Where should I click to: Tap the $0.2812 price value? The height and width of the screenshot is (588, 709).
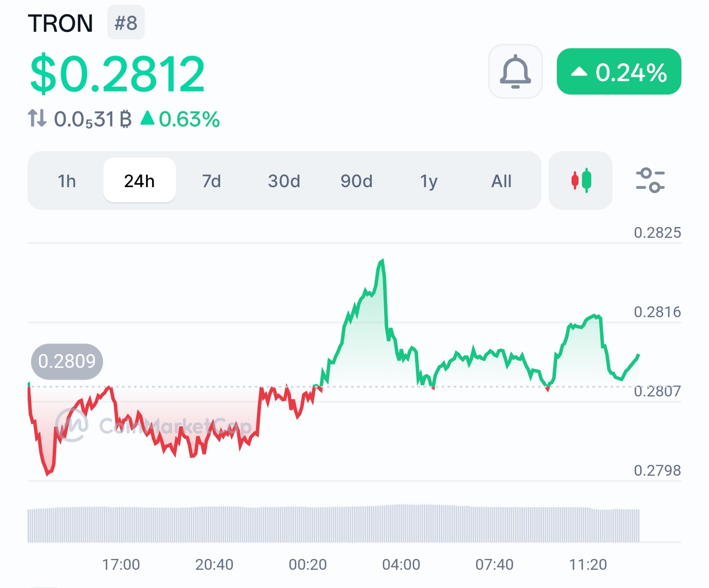click(117, 74)
